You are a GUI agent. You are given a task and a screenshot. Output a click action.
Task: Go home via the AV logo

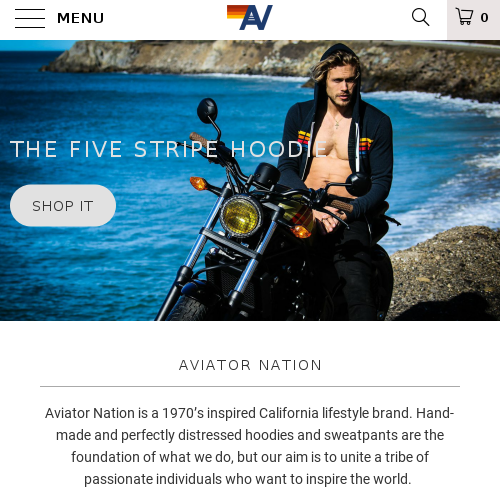pyautogui.click(x=250, y=18)
